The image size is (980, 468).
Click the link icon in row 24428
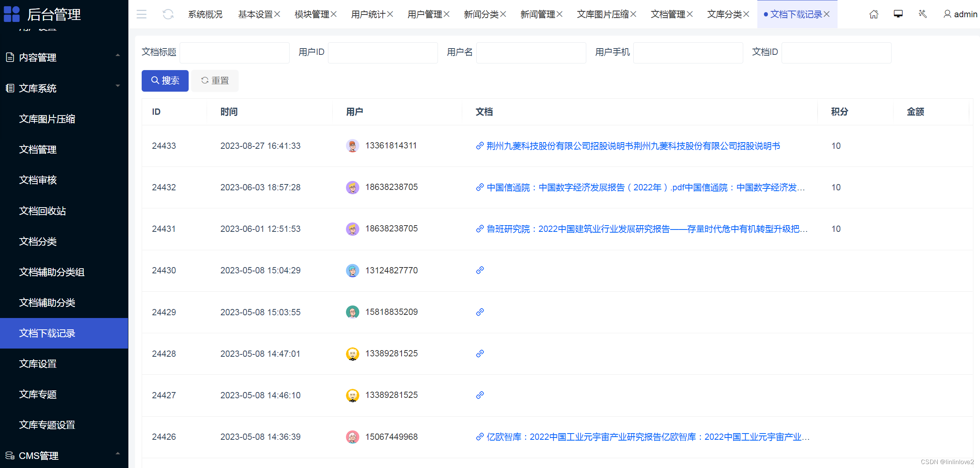(x=480, y=354)
